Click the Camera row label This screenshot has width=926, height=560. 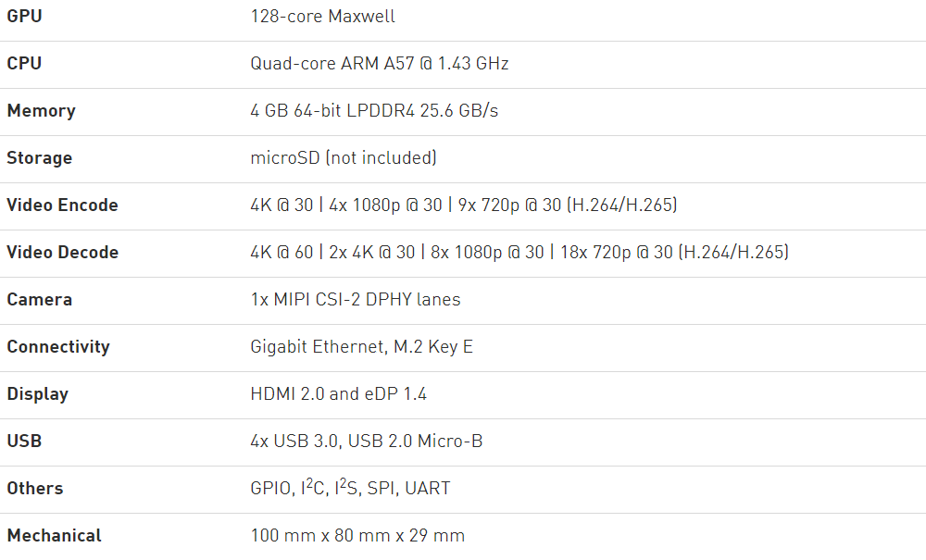point(39,300)
